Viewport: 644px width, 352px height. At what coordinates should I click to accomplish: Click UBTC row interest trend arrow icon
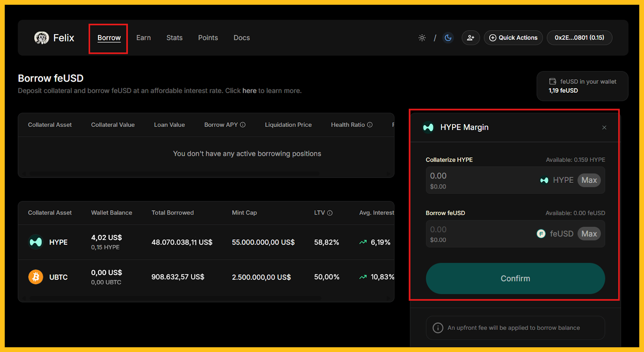[x=363, y=277]
